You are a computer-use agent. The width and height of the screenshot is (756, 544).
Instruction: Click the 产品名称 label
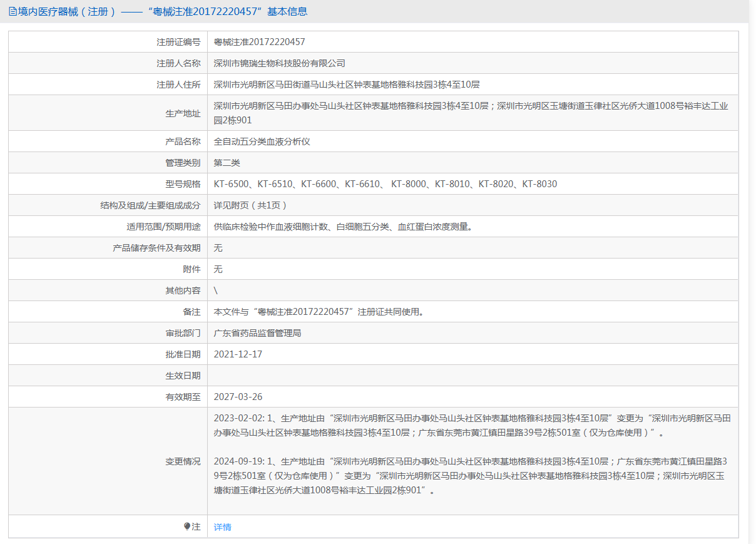pos(183,141)
